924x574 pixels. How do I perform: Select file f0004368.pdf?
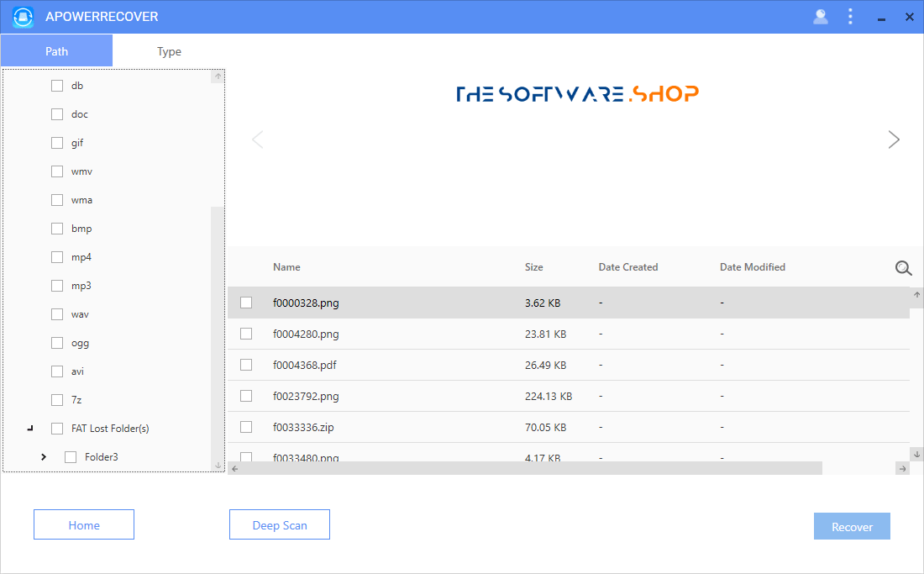click(569, 366)
